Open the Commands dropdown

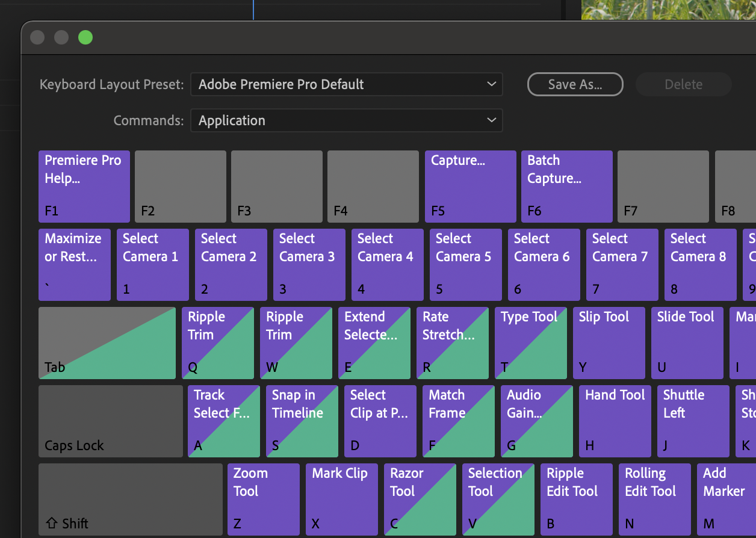click(347, 120)
